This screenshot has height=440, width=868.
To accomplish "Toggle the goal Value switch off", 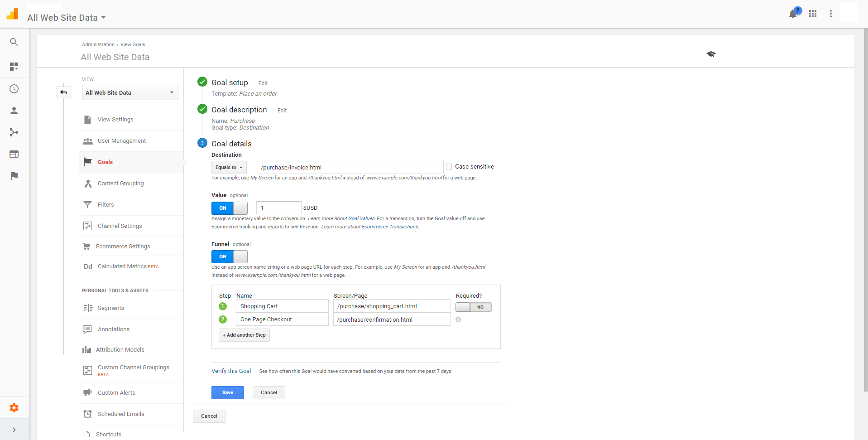I will coord(230,208).
